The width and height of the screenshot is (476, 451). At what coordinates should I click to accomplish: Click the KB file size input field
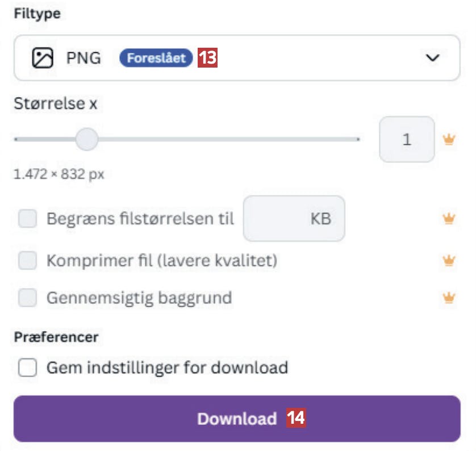coord(294,219)
